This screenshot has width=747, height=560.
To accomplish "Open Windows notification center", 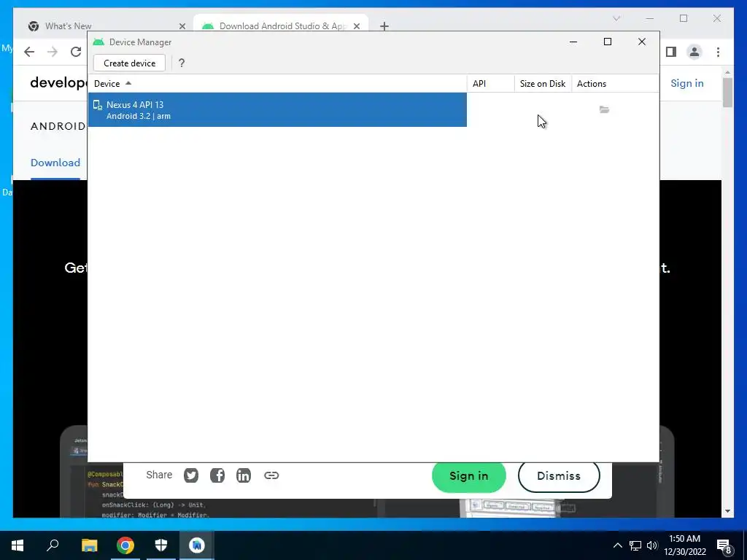I will click(724, 545).
